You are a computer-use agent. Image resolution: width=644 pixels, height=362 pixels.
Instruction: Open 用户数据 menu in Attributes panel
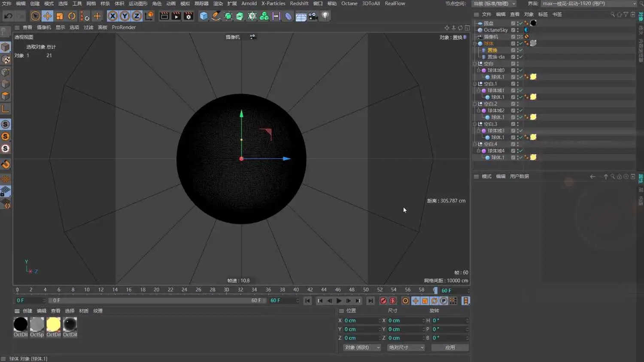(x=519, y=176)
